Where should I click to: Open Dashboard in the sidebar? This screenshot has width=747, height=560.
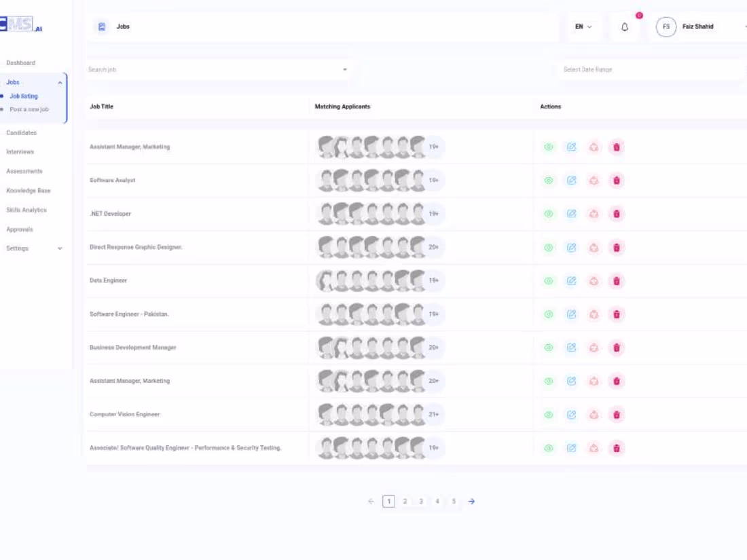tap(20, 63)
